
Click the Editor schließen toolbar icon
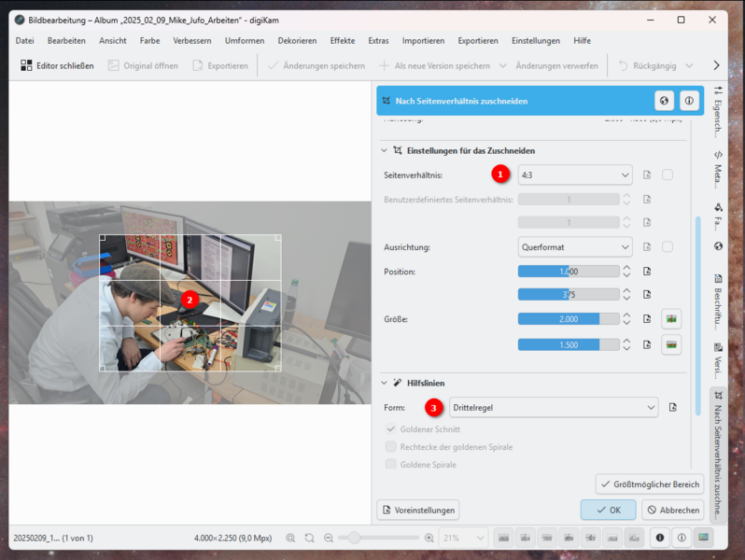26,65
